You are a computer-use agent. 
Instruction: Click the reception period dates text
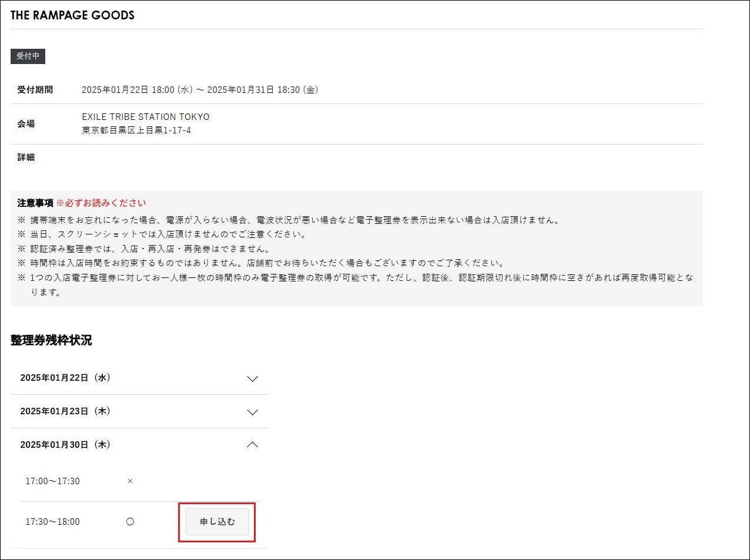coord(200,90)
